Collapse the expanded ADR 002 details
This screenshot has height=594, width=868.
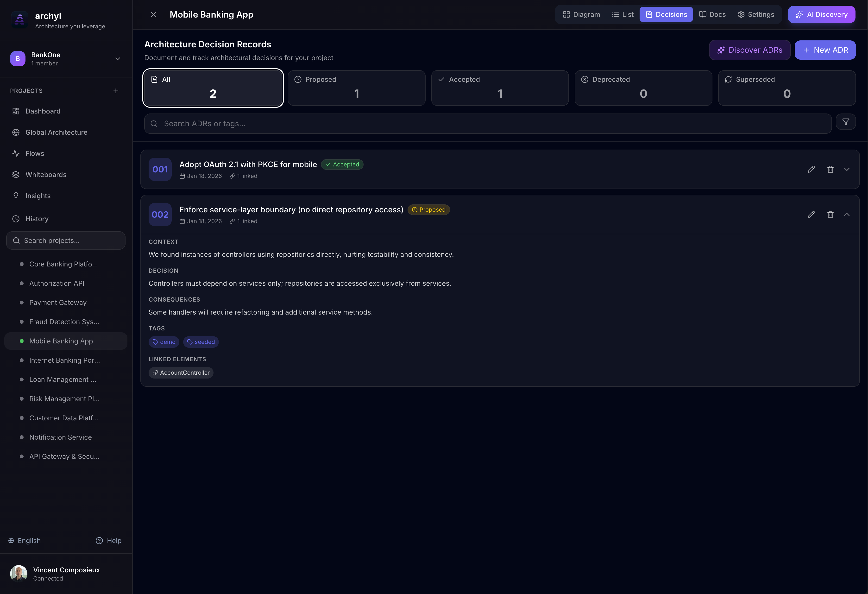pyautogui.click(x=847, y=215)
